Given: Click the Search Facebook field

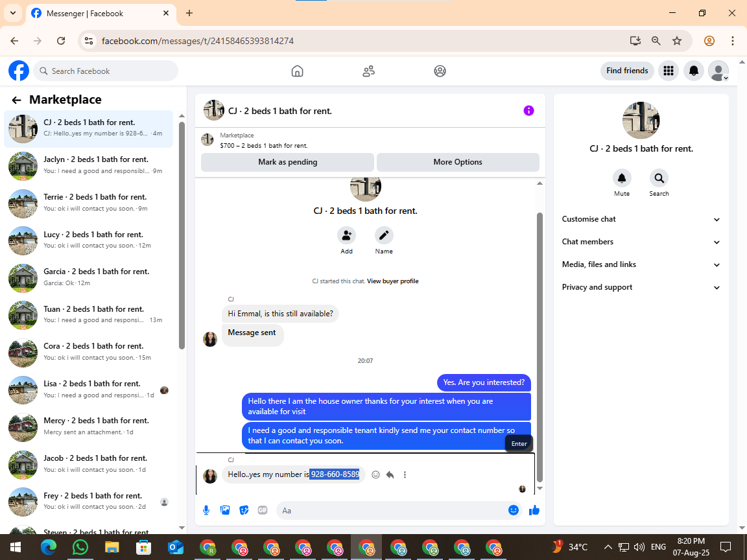Looking at the screenshot, I should tap(106, 71).
